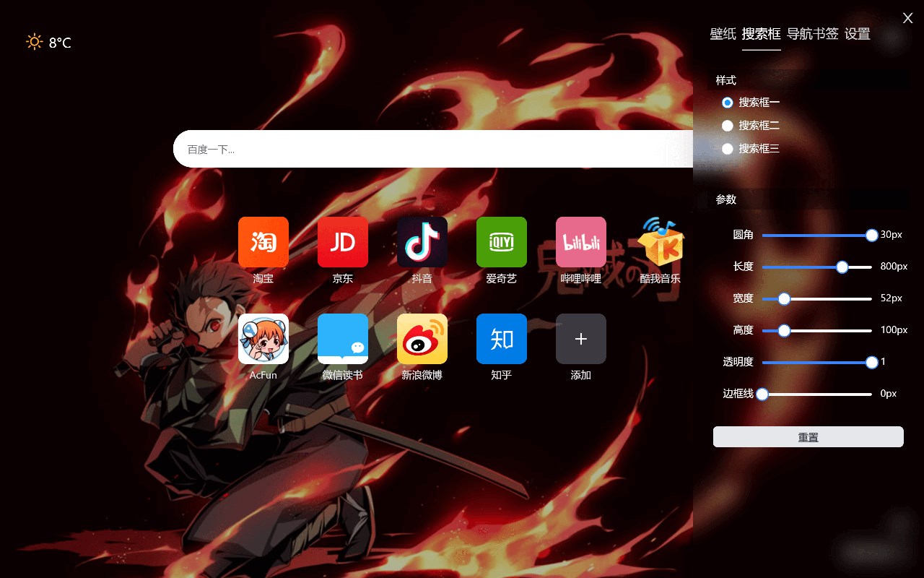Switch to the 壁纸 tab

tap(723, 34)
